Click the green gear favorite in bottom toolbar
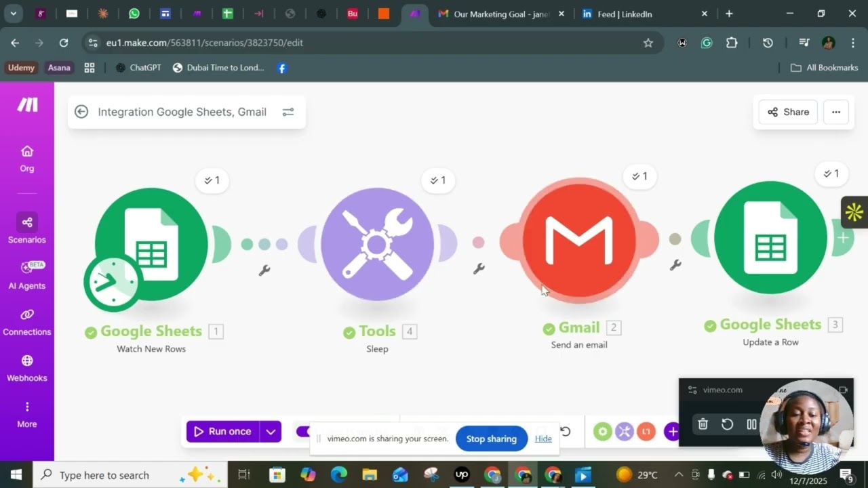Image resolution: width=868 pixels, height=488 pixels. 603,431
